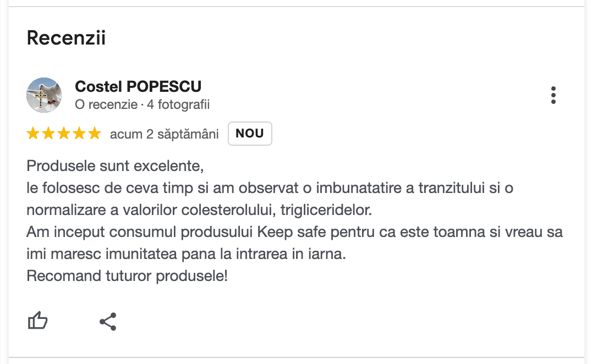Click the second rating star
The width and height of the screenshot is (592, 364).
tap(48, 134)
